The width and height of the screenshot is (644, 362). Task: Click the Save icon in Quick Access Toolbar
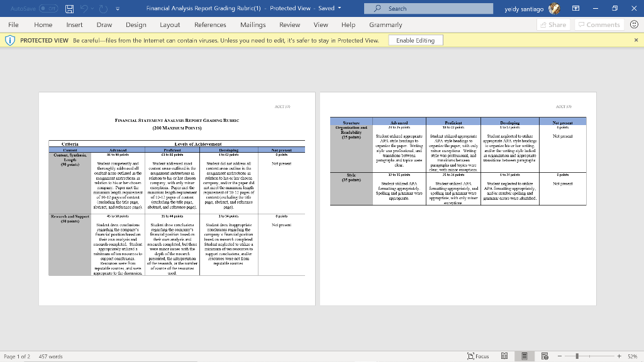(x=69, y=9)
